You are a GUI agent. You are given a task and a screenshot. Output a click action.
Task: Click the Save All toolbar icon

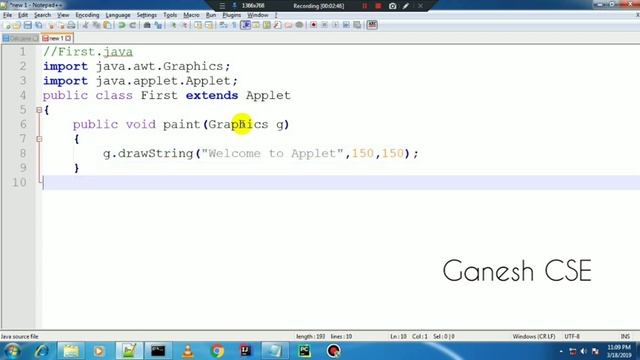(39, 25)
